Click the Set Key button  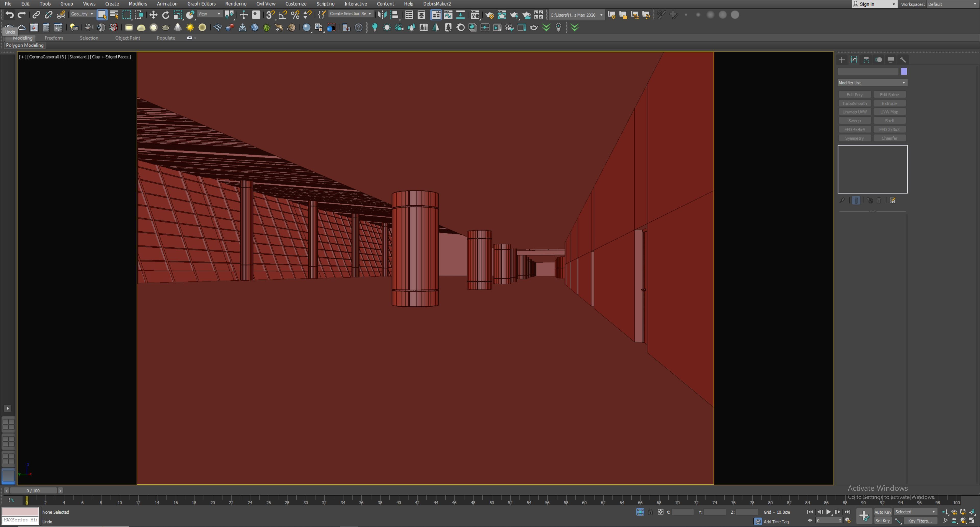(883, 521)
